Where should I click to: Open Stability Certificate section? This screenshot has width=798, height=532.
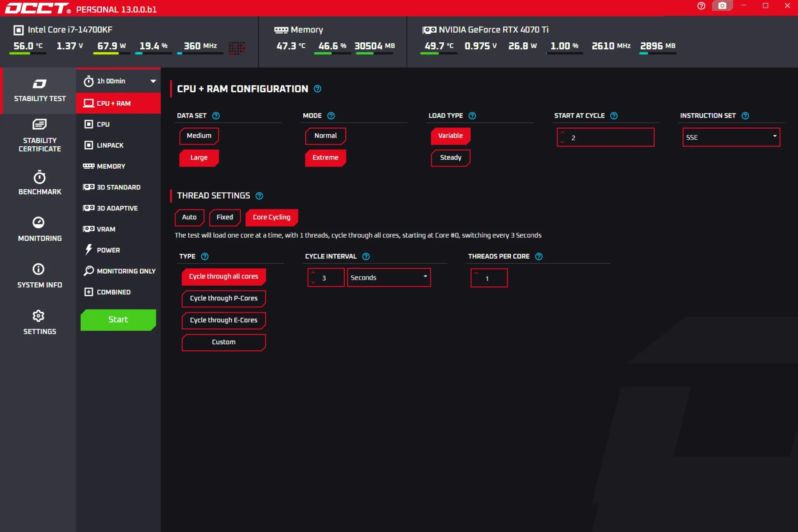39,136
